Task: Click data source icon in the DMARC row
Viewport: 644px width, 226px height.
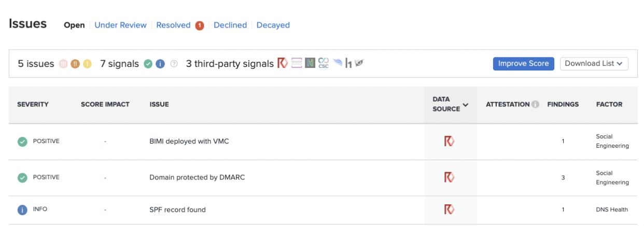Action: [x=449, y=177]
